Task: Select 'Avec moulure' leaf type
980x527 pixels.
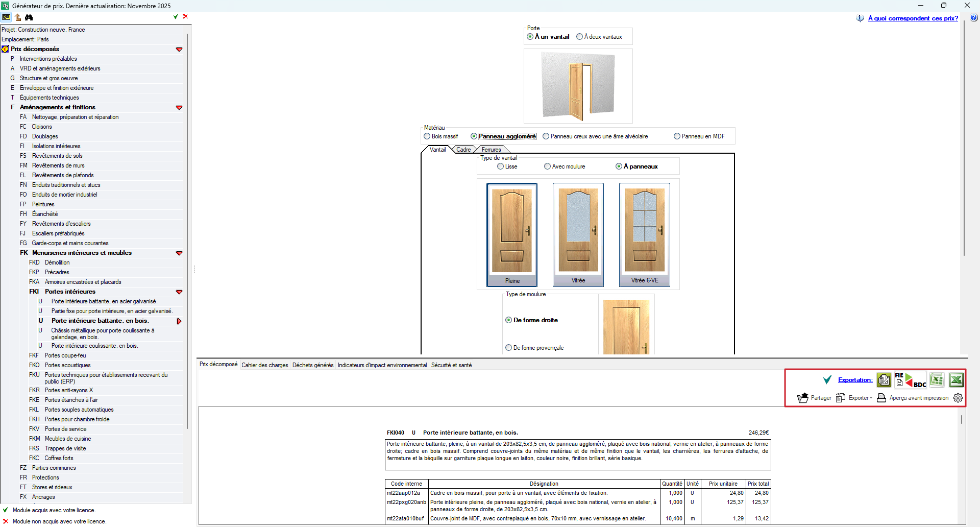Action: tap(565, 166)
